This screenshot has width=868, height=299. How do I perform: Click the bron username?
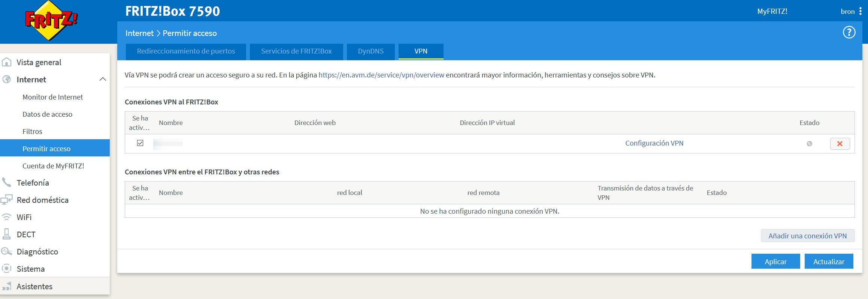(x=848, y=11)
